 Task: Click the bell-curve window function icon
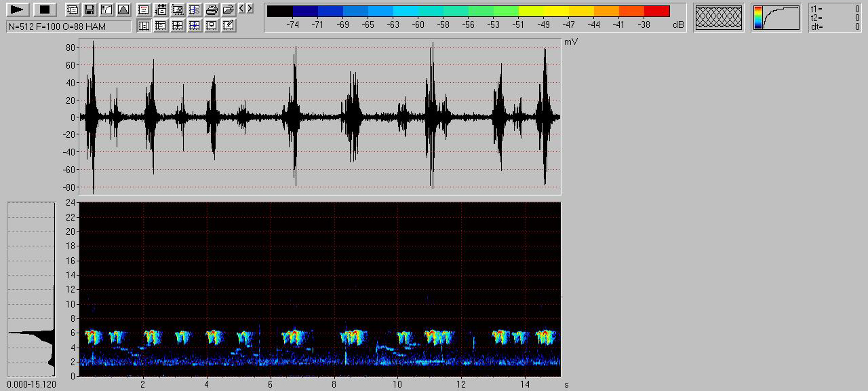pos(123,10)
